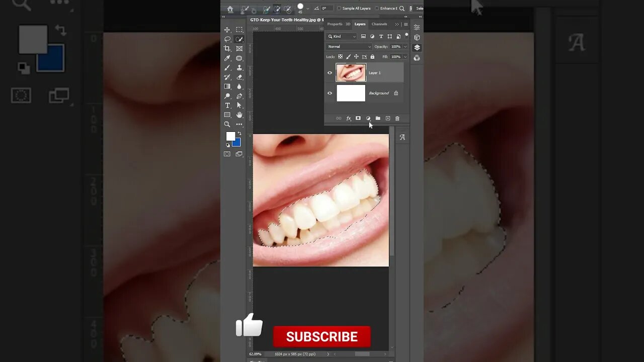This screenshot has width=644, height=362.
Task: Reset to default foreground and background colors
Action: pos(227,145)
